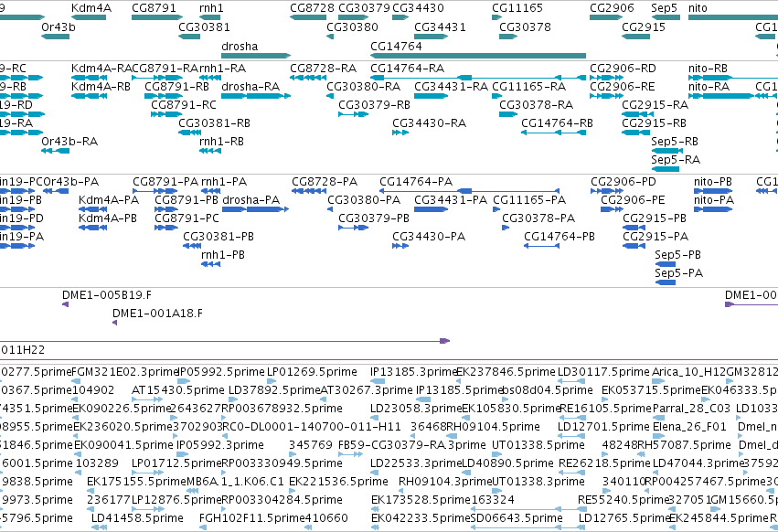
Task: Click the rnh1-PB protein feature
Action: [x=211, y=264]
